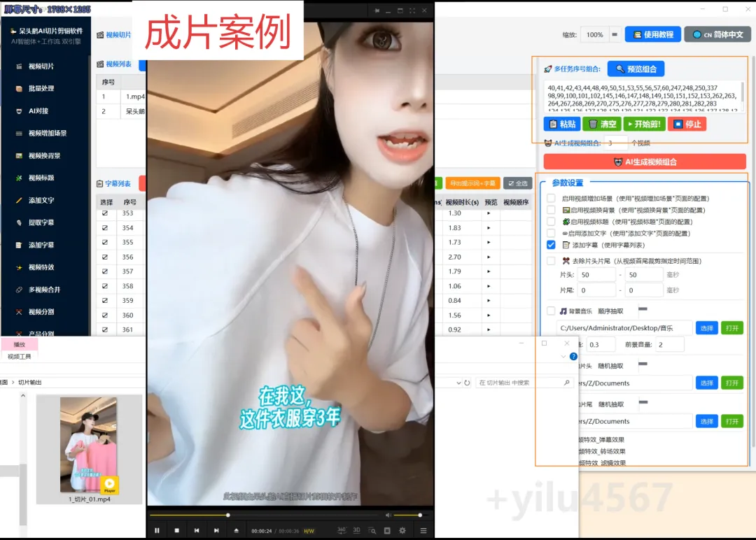Open the player's playlist search icon

point(372,530)
